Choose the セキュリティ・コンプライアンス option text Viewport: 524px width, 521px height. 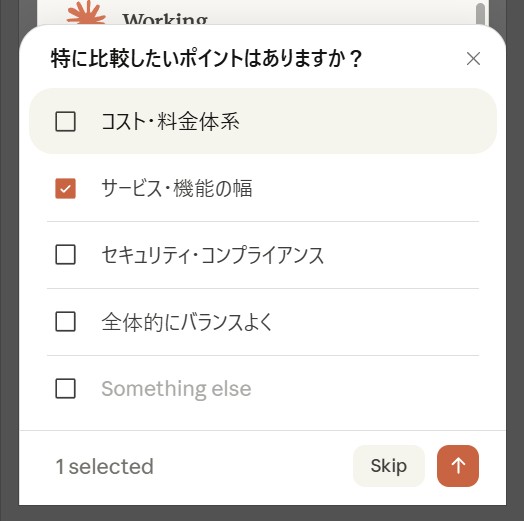[213, 255]
